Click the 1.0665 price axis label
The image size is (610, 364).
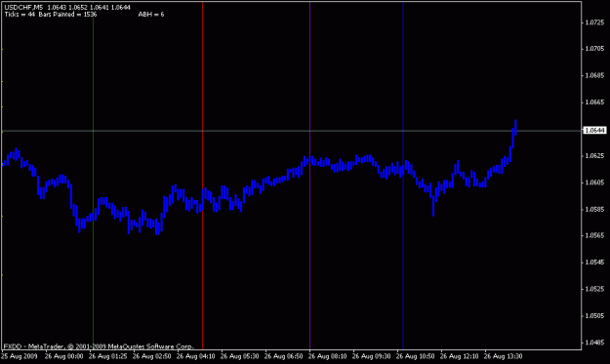tap(594, 101)
